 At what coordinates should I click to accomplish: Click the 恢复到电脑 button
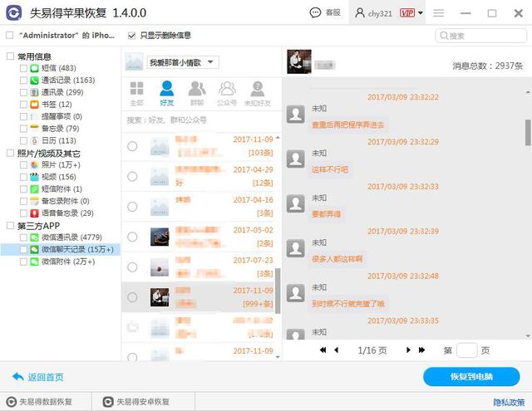[x=471, y=376]
